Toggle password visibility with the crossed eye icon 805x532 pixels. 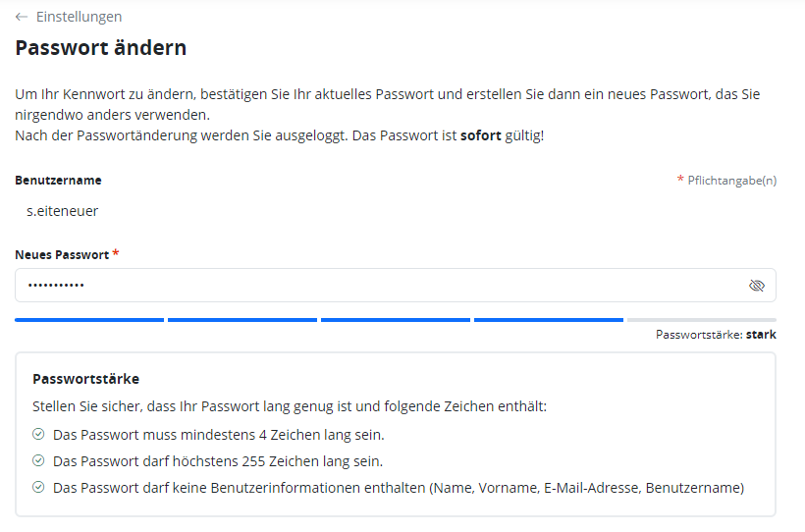coord(757,286)
